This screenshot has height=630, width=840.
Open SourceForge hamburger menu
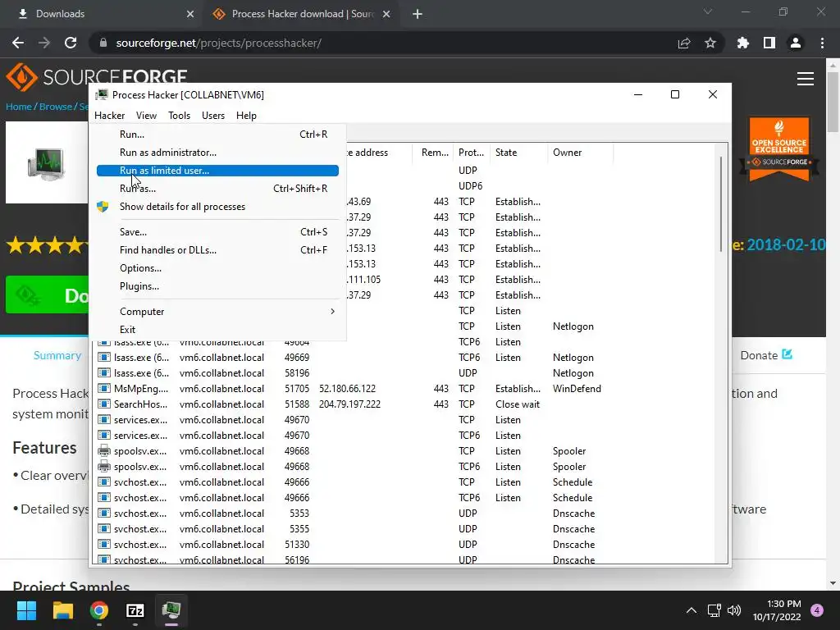(806, 79)
